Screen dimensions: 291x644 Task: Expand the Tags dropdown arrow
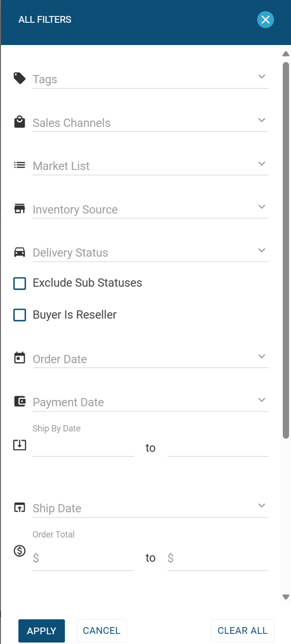(262, 77)
